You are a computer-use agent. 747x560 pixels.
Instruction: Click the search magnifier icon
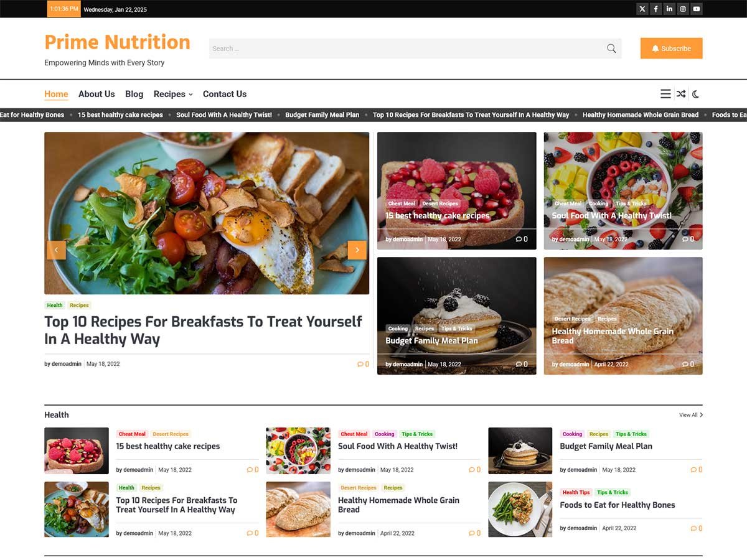[611, 49]
